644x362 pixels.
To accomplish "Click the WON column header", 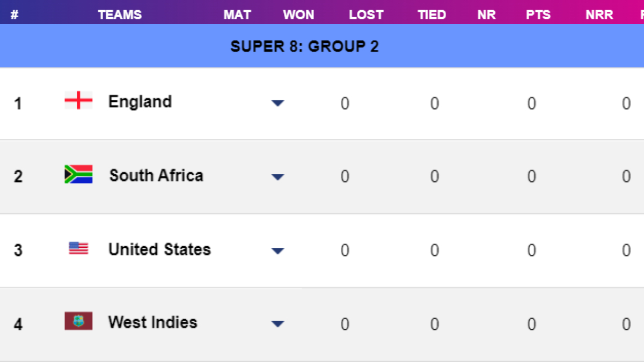I will 298,14.
